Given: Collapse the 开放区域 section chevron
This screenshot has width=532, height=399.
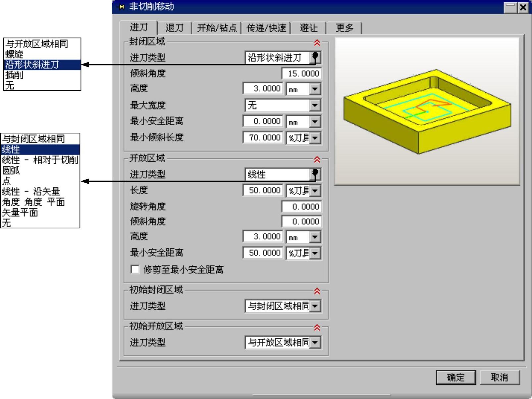Looking at the screenshot, I should click(x=317, y=159).
